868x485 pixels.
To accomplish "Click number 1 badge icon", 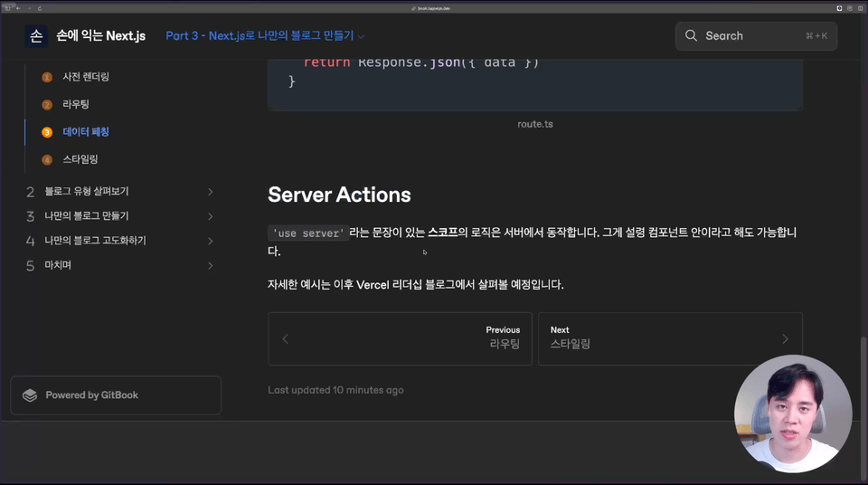I will click(47, 77).
